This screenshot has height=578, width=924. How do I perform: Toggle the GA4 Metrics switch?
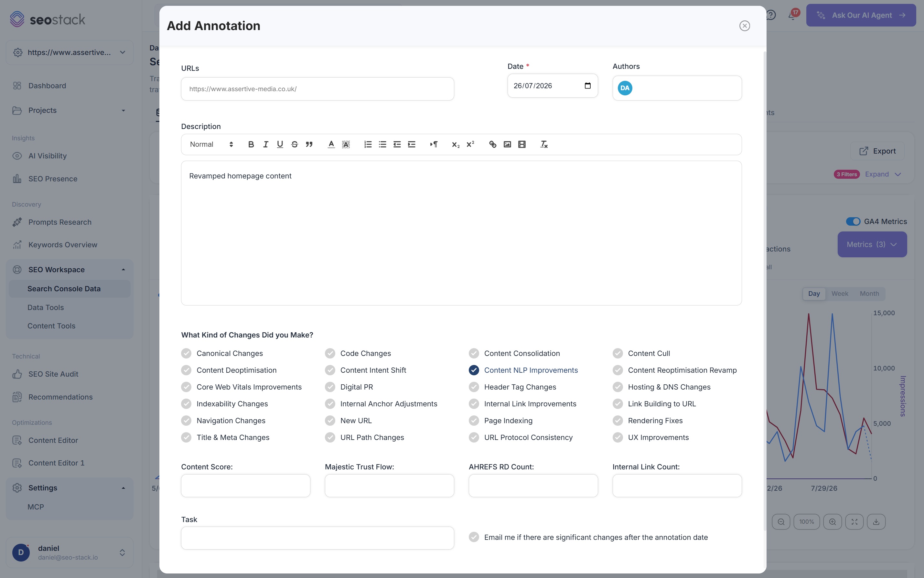click(853, 222)
